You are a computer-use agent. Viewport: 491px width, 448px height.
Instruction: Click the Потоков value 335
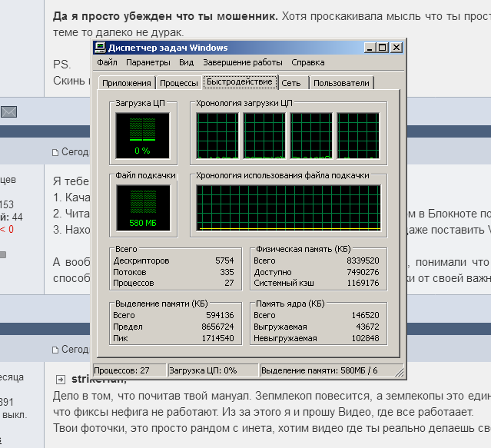(227, 272)
